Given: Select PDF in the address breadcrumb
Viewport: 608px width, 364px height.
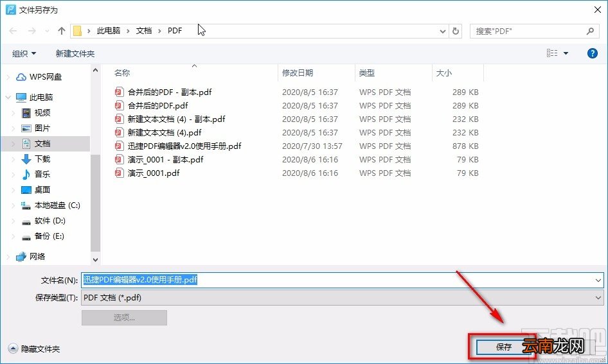Looking at the screenshot, I should 174,31.
